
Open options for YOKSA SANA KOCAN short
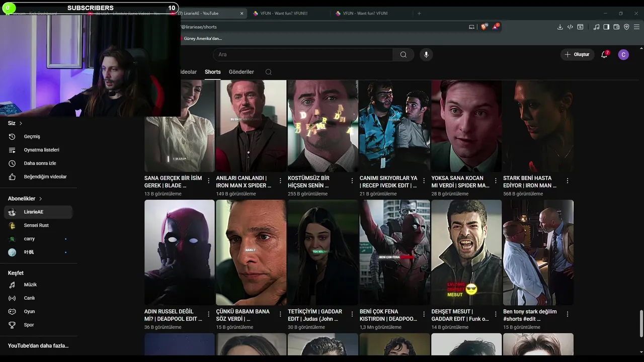pyautogui.click(x=496, y=180)
